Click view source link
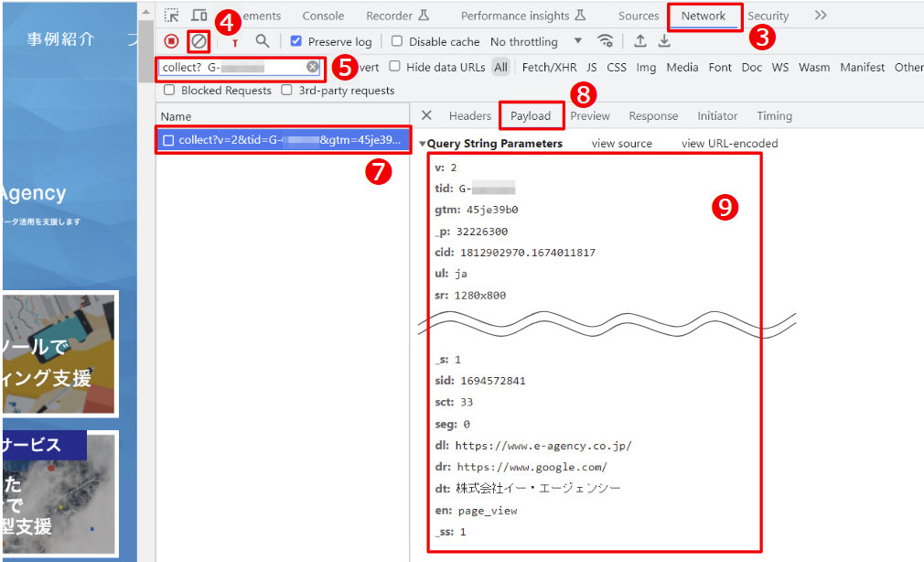The height and width of the screenshot is (562, 924). 622,144
